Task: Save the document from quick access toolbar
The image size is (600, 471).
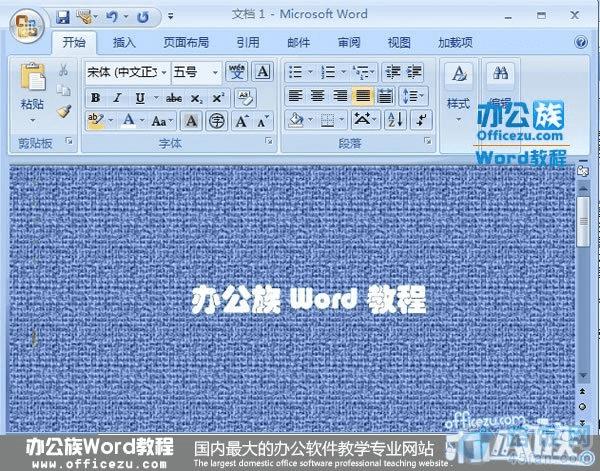Action: (62, 17)
